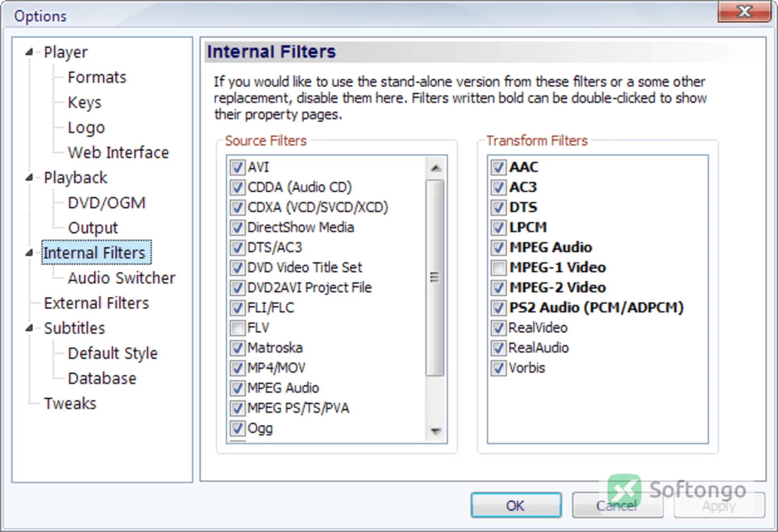Enable the FLV source filter
The image size is (778, 532).
pos(237,328)
